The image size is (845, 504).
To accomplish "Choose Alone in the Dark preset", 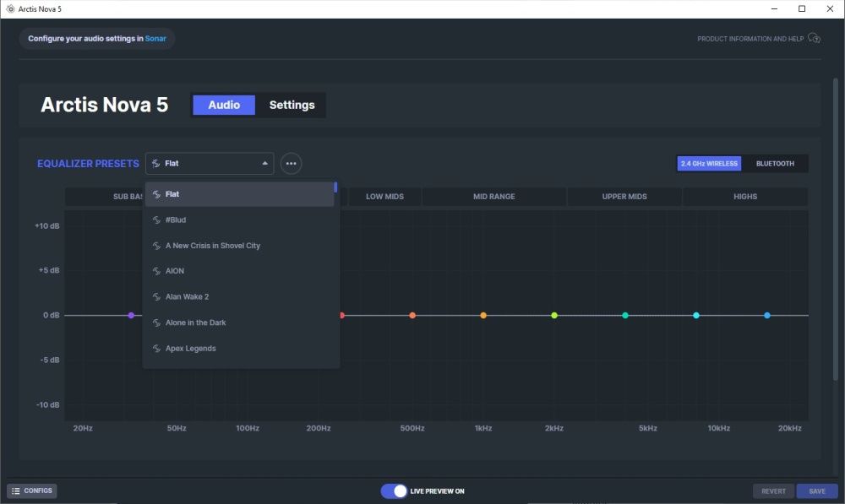I will [239, 322].
